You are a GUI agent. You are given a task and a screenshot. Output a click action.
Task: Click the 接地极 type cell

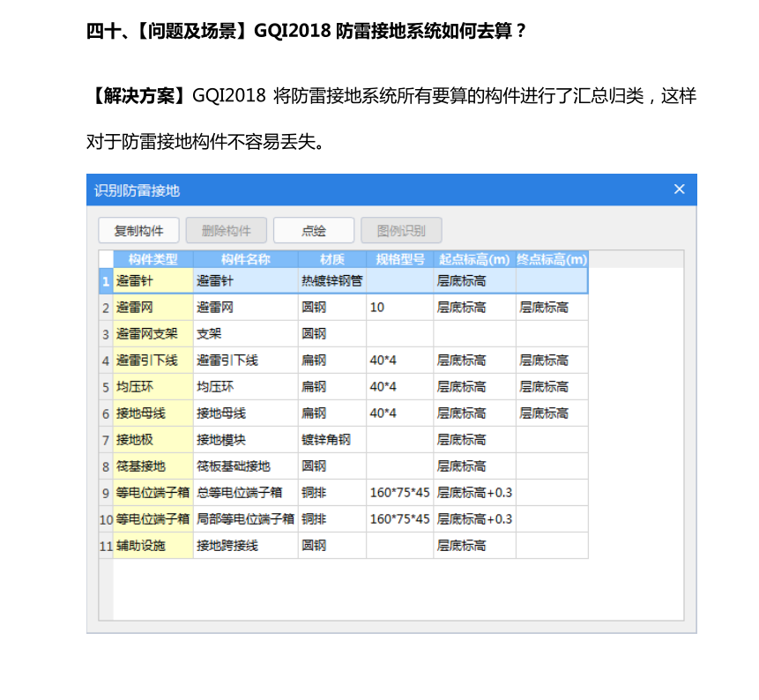pos(153,440)
